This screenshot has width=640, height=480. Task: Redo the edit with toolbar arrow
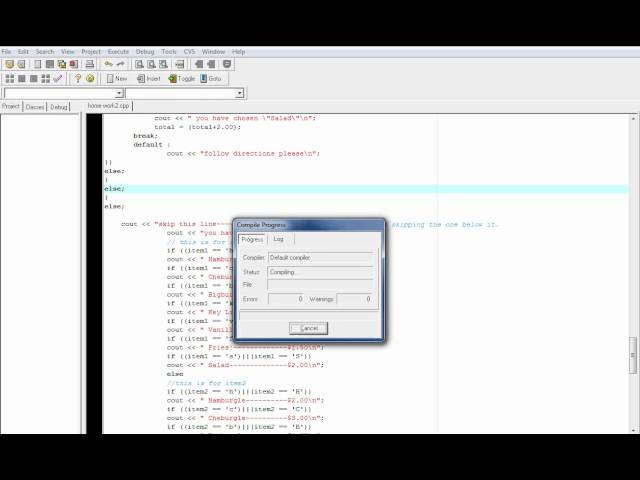(x=121, y=64)
